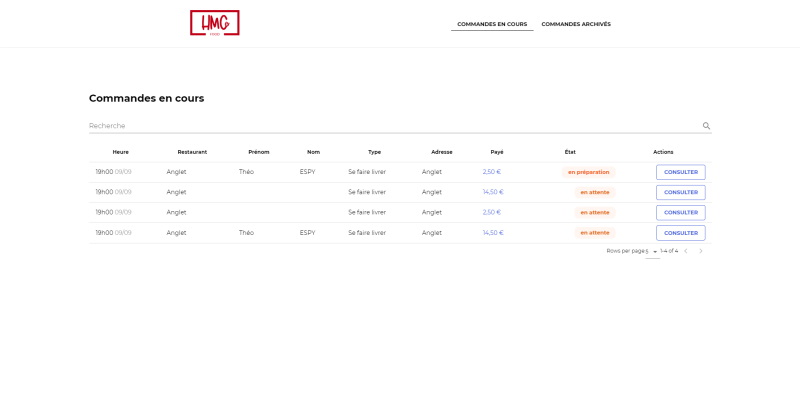The height and width of the screenshot is (393, 800).
Task: Switch to Commandes archivés tab
Action: click(x=576, y=24)
